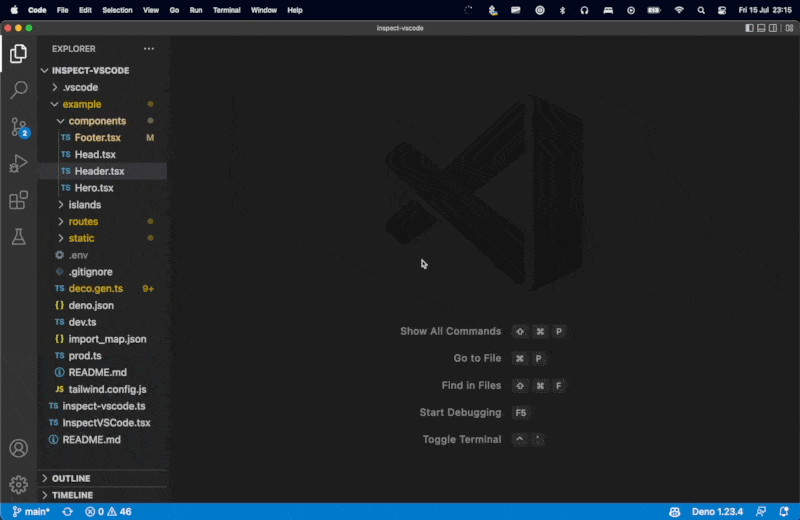Open the .env file
Image resolution: width=800 pixels, height=520 pixels.
coord(103,255)
